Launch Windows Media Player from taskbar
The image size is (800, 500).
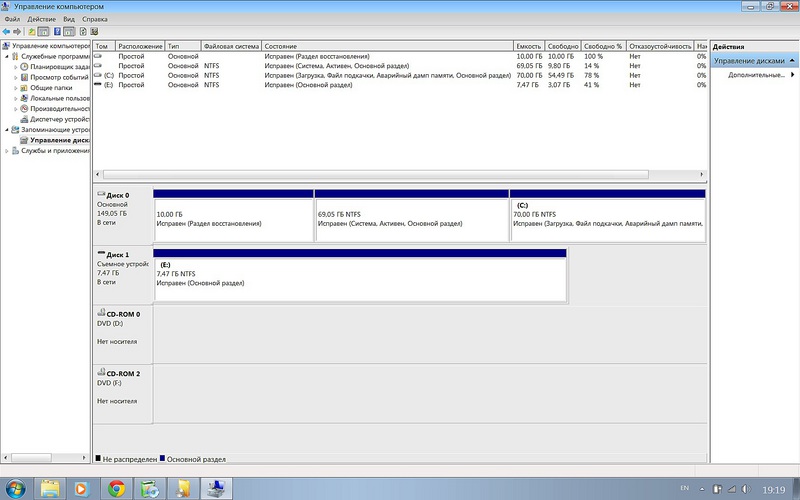(x=82, y=488)
